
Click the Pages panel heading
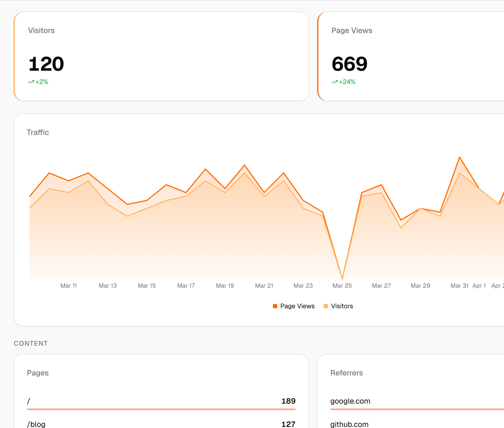click(x=38, y=373)
